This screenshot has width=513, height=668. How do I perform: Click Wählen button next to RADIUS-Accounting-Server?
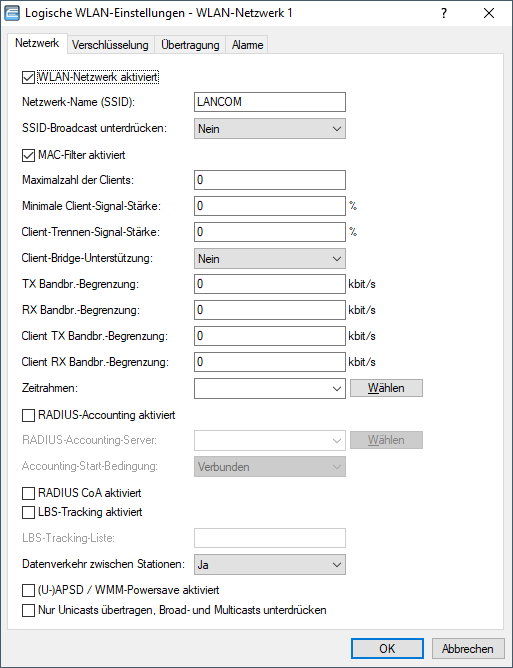(386, 440)
